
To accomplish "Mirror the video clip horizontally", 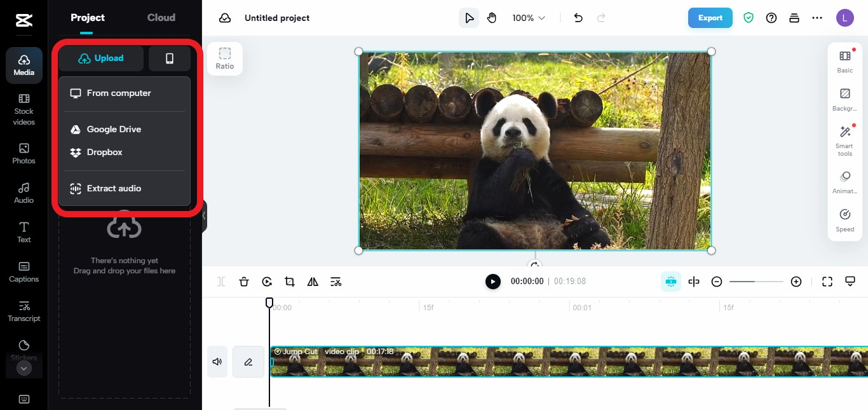I will pyautogui.click(x=313, y=282).
